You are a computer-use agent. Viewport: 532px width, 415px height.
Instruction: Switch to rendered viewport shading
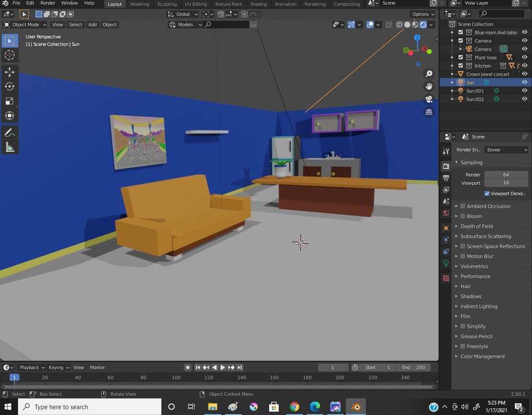[423, 25]
